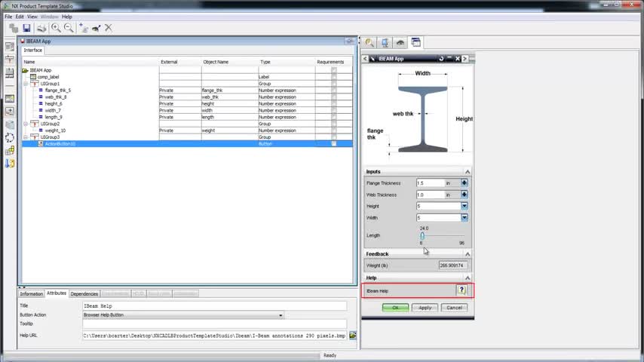This screenshot has height=362, width=644.
Task: Collapse the Feedback group
Action: pyautogui.click(x=468, y=254)
